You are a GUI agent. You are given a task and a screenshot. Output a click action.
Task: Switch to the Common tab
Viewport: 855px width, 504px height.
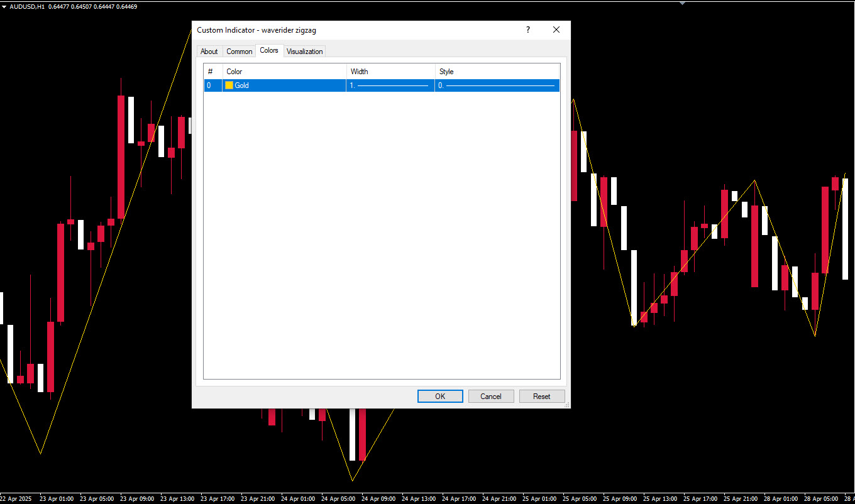(x=240, y=52)
